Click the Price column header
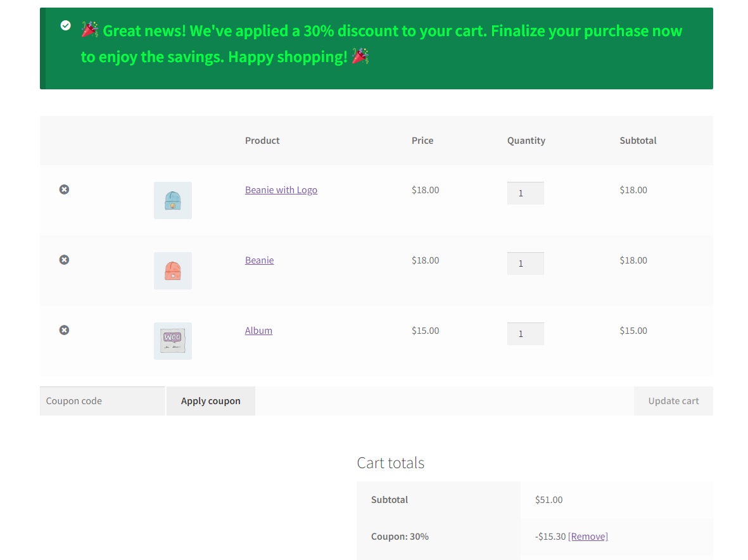 (x=422, y=141)
